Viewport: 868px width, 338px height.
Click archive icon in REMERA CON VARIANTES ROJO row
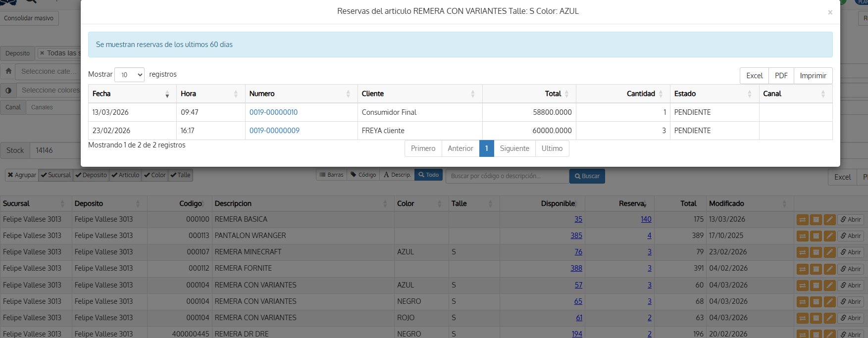(x=816, y=318)
